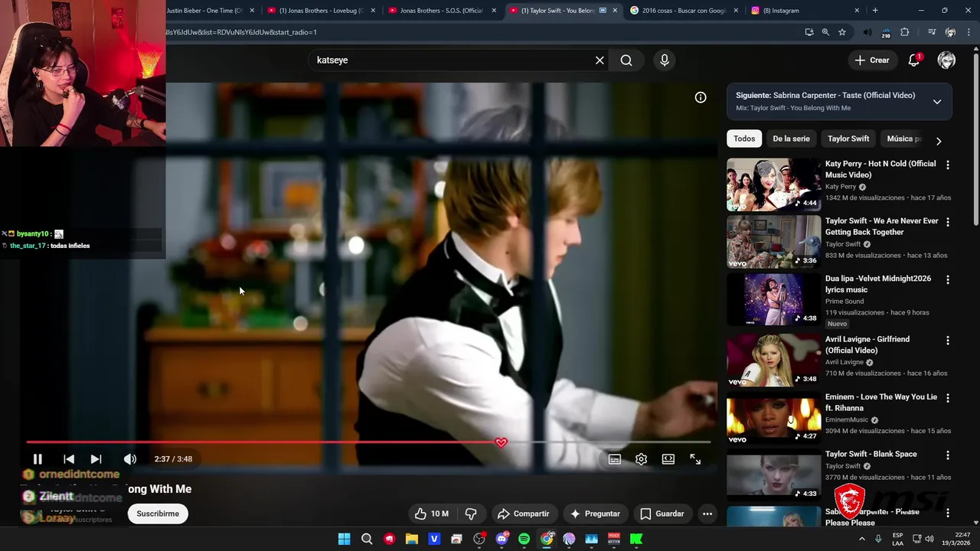980x551 pixels.
Task: Clear the search box with X
Action: coord(599,60)
